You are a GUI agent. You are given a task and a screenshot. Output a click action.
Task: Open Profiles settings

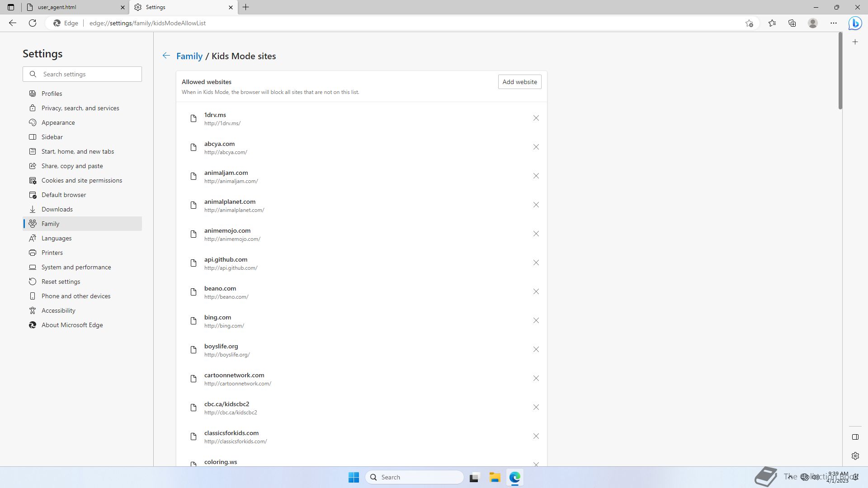click(82, 94)
